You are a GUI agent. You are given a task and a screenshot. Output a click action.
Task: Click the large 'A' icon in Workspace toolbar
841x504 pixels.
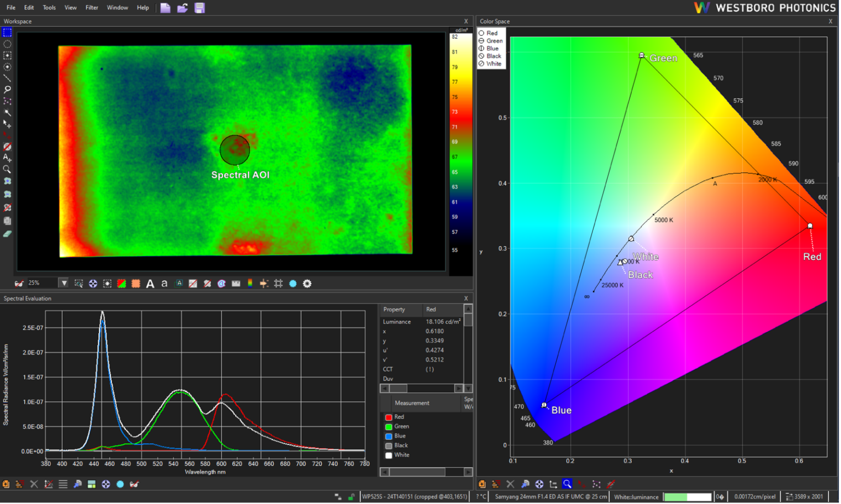[x=150, y=284]
